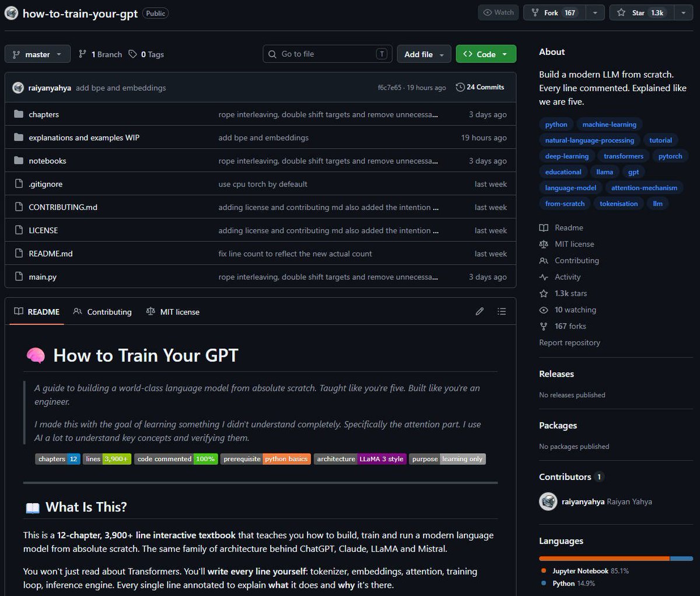
Task: Click the README.md file icon
Action: tap(19, 254)
